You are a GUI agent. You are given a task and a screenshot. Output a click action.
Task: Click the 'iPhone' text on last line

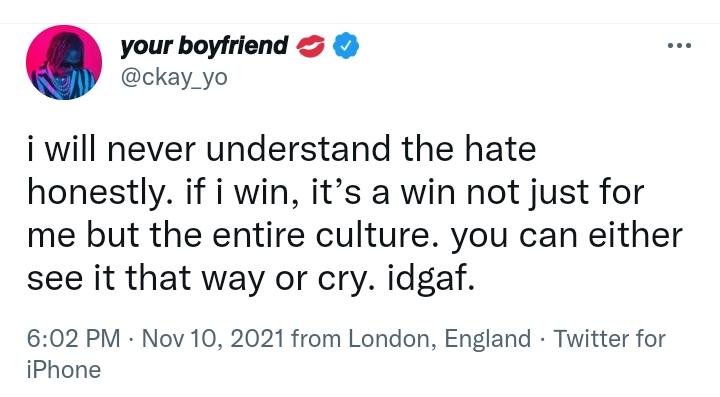coord(64,370)
